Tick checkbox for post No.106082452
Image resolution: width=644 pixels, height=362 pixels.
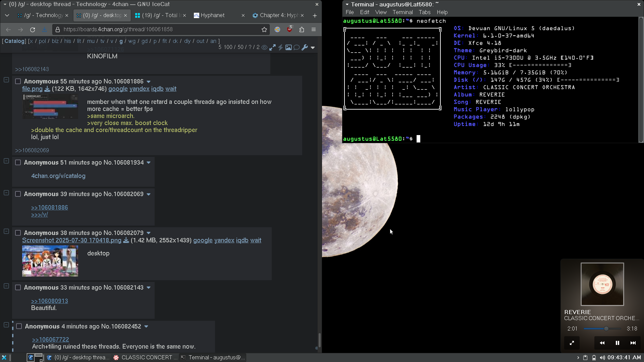19,326
